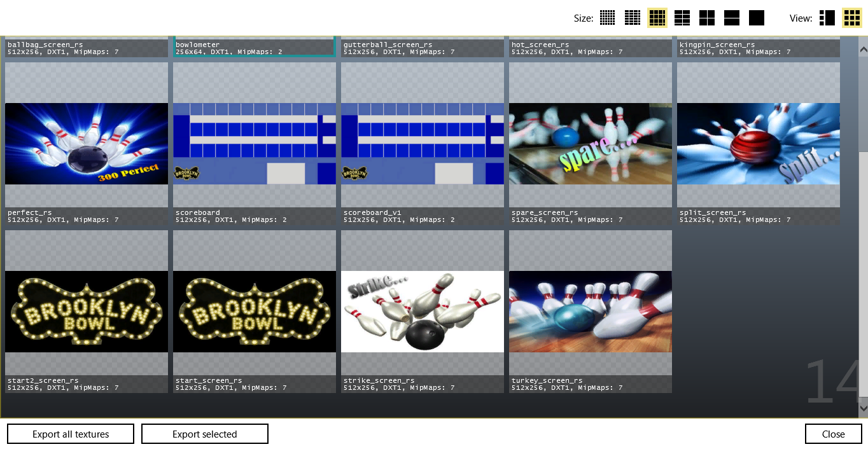Click the scrollbar down arrow
This screenshot has width=868, height=449.
864,407
